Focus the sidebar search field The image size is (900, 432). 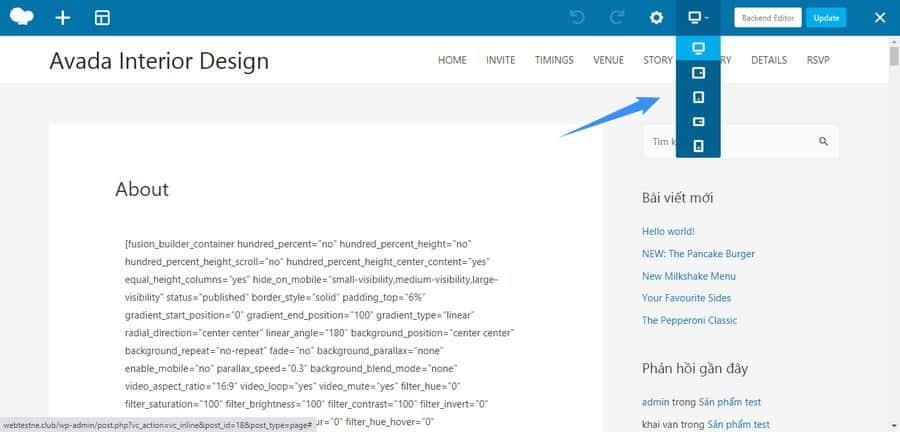pyautogui.click(x=740, y=142)
